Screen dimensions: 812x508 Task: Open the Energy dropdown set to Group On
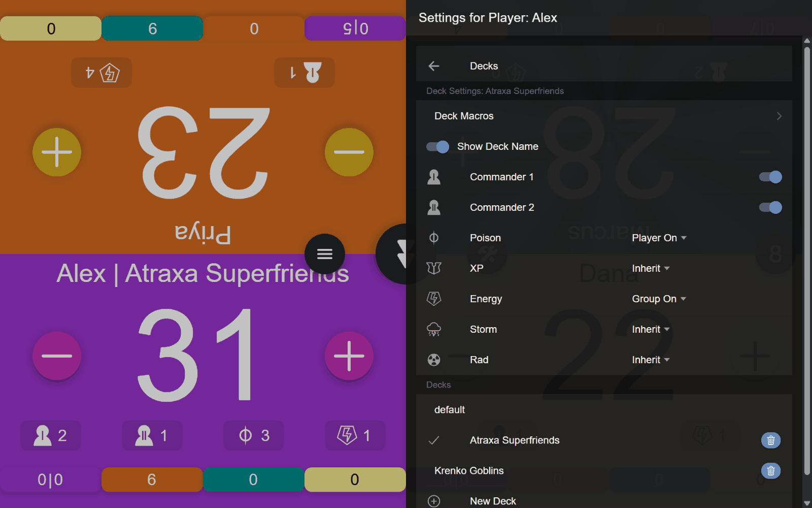659,299
